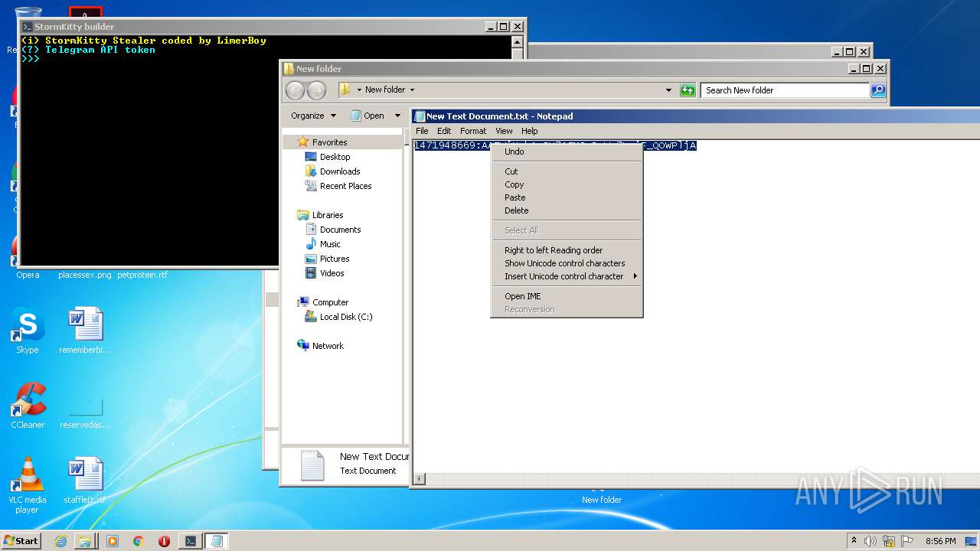Select Favorites in navigation pane
Image resolution: width=980 pixels, height=551 pixels.
(329, 142)
